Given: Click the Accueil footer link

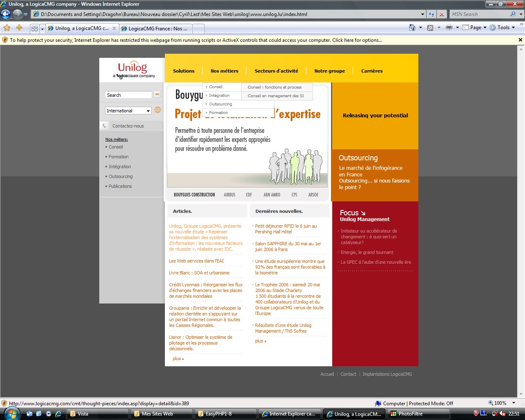Looking at the screenshot, I should 327,374.
